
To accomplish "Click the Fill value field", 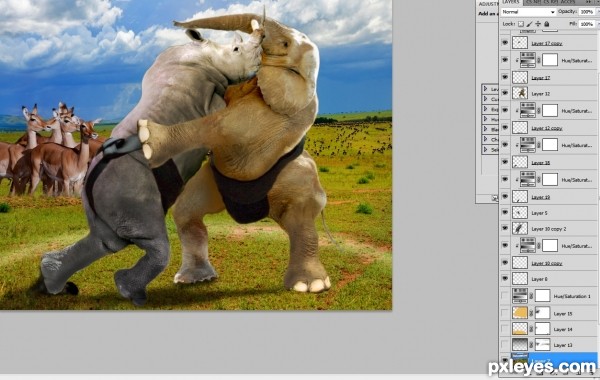I will click(x=587, y=24).
